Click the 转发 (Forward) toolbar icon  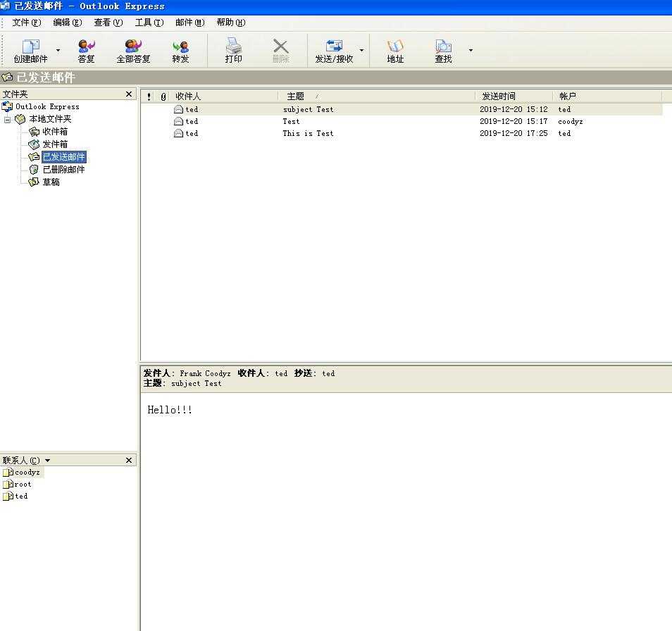[x=180, y=51]
